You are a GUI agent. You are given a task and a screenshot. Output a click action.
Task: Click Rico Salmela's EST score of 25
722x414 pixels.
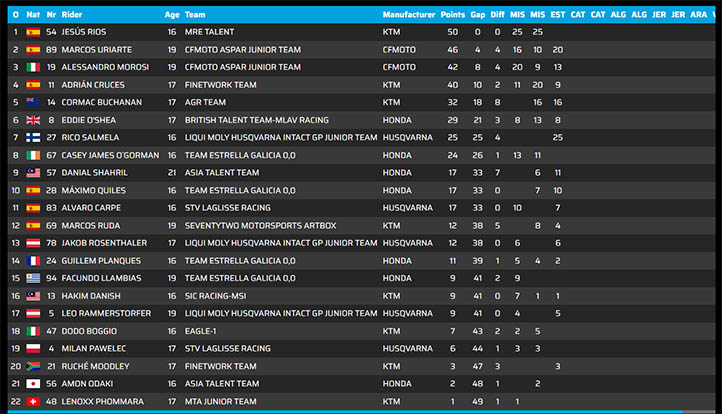coord(558,138)
